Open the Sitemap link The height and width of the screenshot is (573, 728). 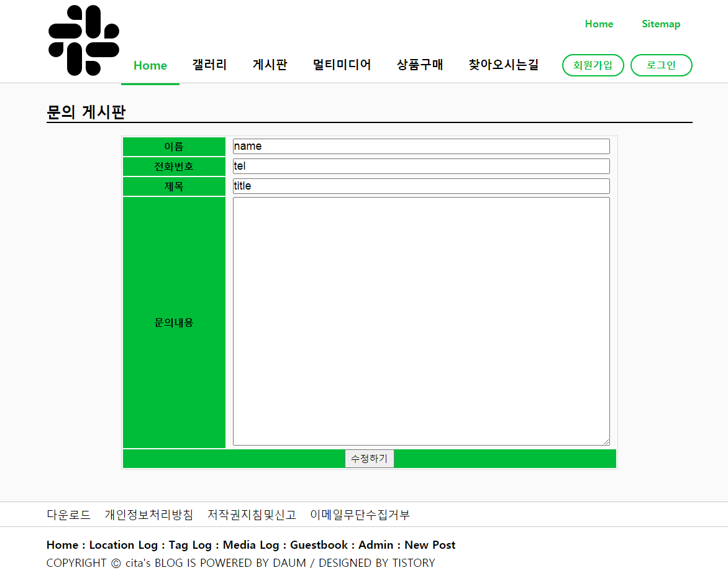point(661,24)
